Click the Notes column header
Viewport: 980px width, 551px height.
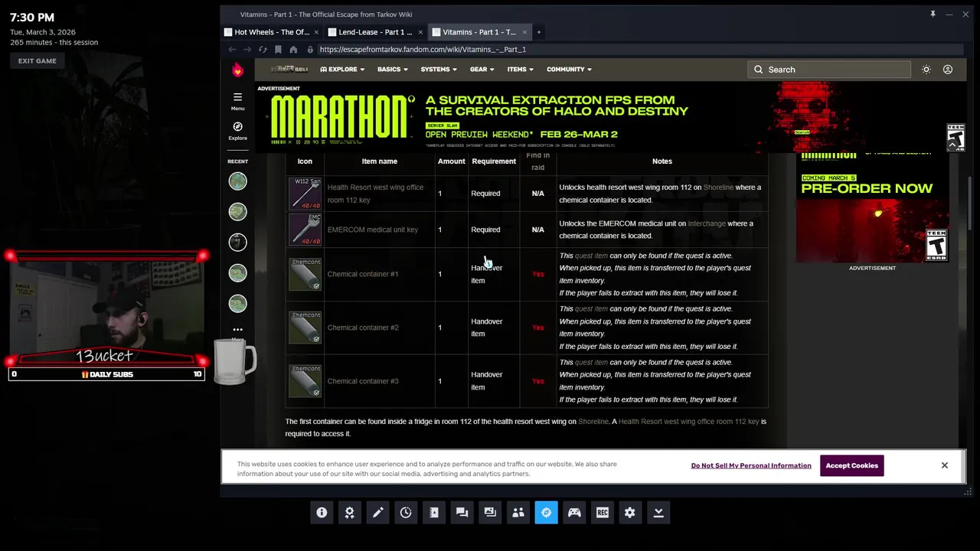coord(662,161)
